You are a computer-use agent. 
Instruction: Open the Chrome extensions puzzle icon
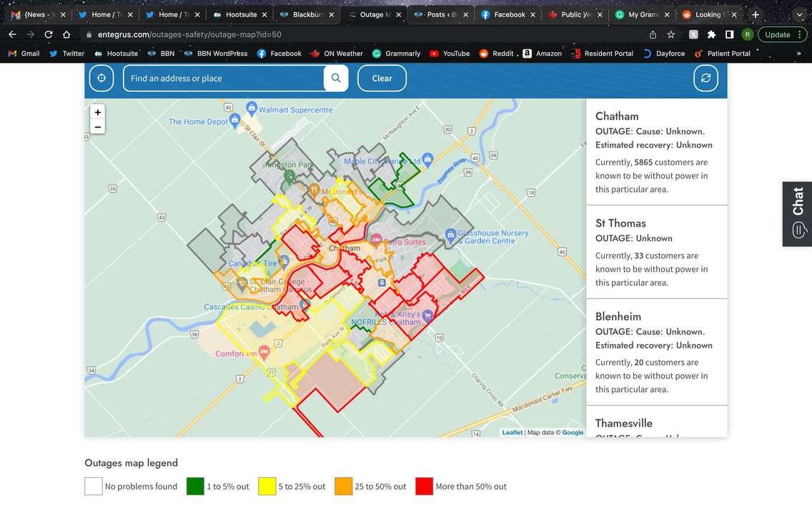tap(711, 34)
